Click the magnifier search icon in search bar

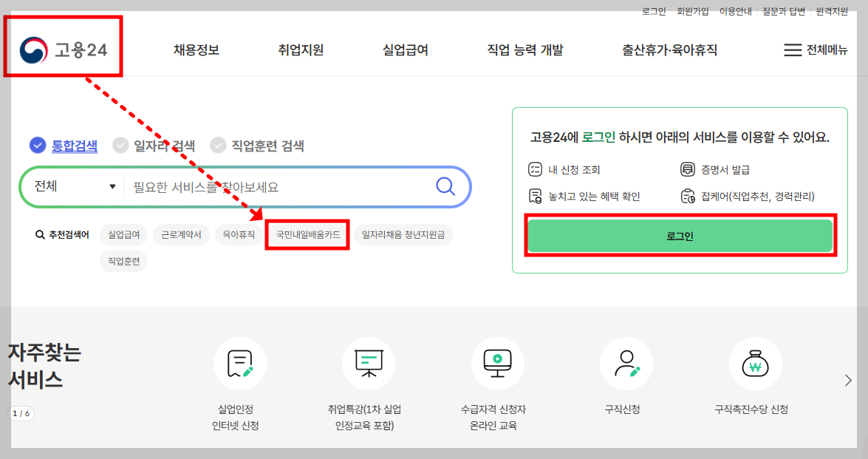pos(445,186)
